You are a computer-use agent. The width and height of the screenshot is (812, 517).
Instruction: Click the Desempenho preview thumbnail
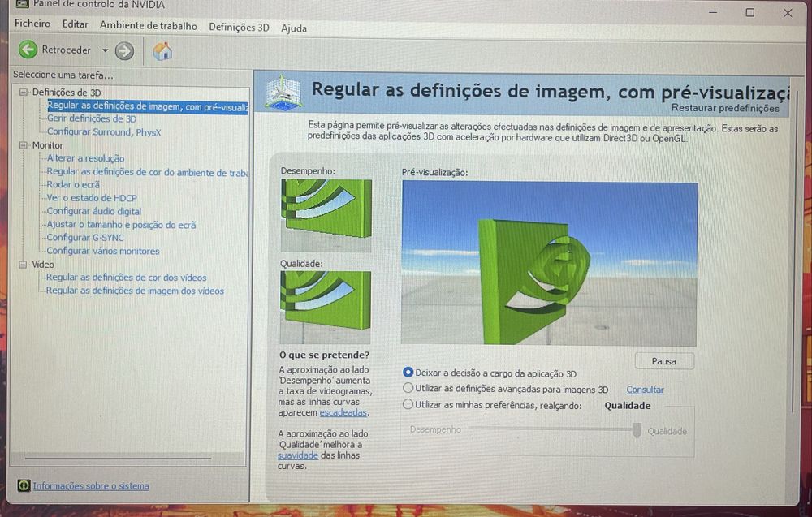pos(326,215)
